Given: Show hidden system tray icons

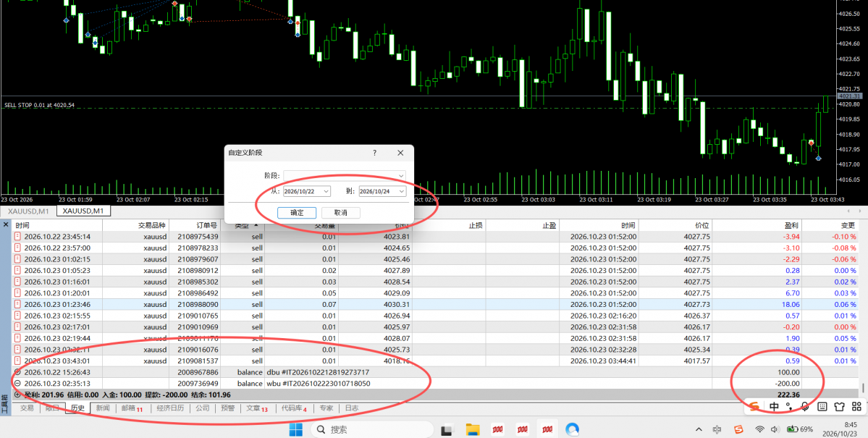Looking at the screenshot, I should click(x=699, y=429).
